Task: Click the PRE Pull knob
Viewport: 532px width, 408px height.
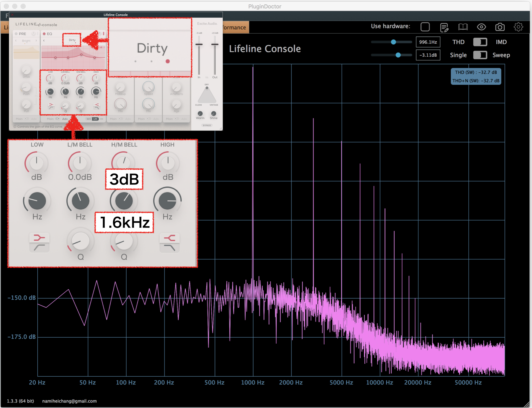Action: click(x=26, y=104)
